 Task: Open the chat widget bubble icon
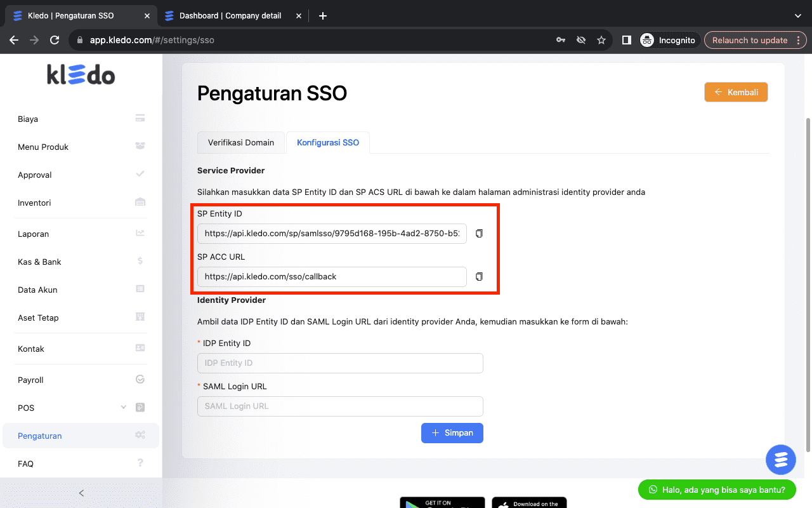point(780,459)
